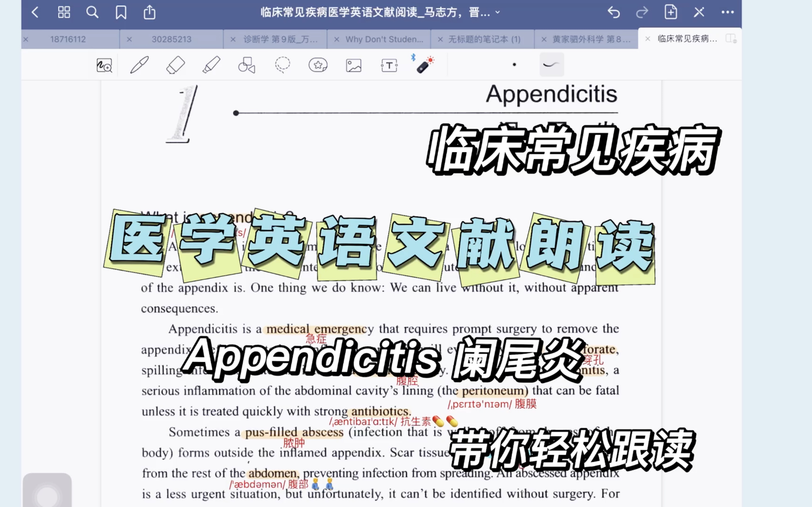Add a new page with the plus icon
This screenshot has height=507, width=812.
[x=671, y=12]
